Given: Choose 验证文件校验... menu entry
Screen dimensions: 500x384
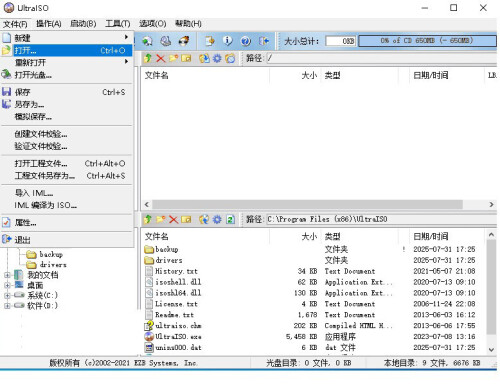Looking at the screenshot, I should (x=67, y=146).
